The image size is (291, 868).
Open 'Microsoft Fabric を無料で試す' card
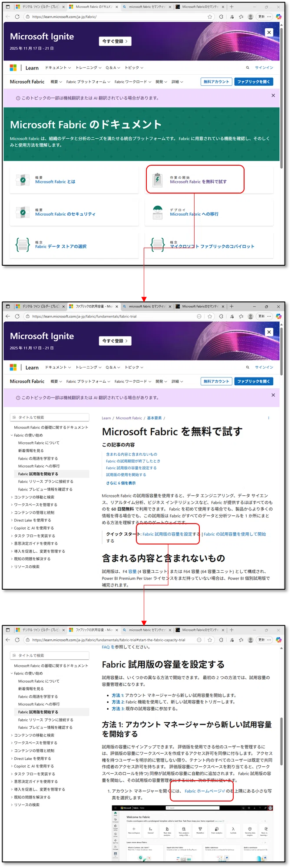click(198, 182)
